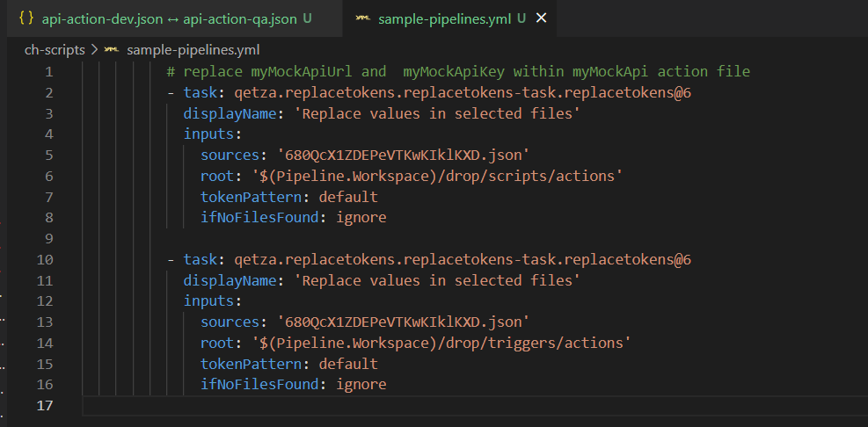
Task: Click the breadcrumb chevron after ch-scripts
Action: (x=94, y=50)
